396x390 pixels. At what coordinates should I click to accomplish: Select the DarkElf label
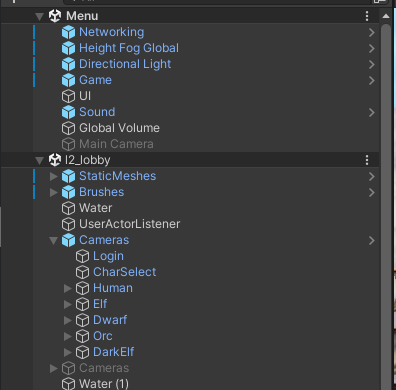pos(114,352)
